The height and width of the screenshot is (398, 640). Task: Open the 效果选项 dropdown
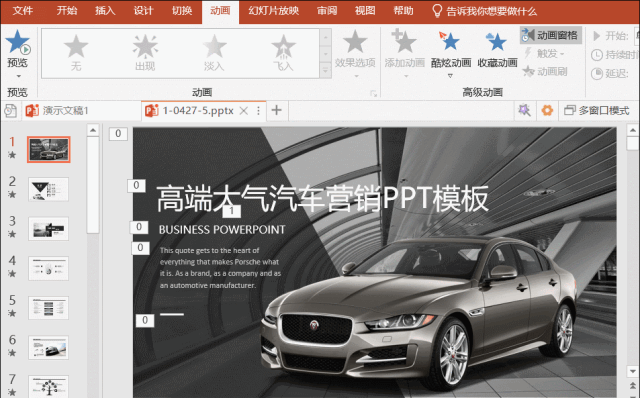pyautogui.click(x=355, y=54)
